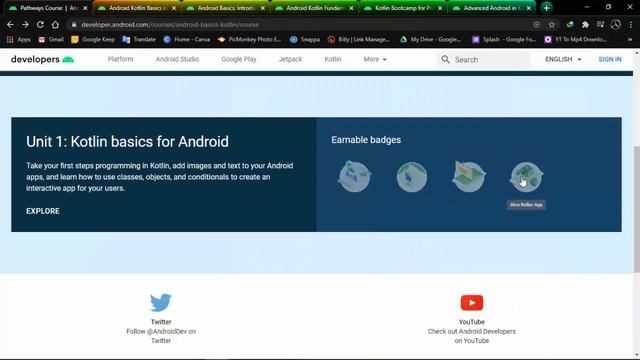Switch to Android Kotlin Fundamentals tab

[314, 8]
